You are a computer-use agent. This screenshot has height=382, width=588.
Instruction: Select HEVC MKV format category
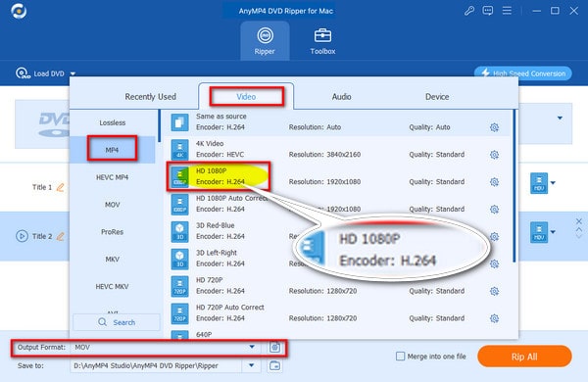point(112,286)
